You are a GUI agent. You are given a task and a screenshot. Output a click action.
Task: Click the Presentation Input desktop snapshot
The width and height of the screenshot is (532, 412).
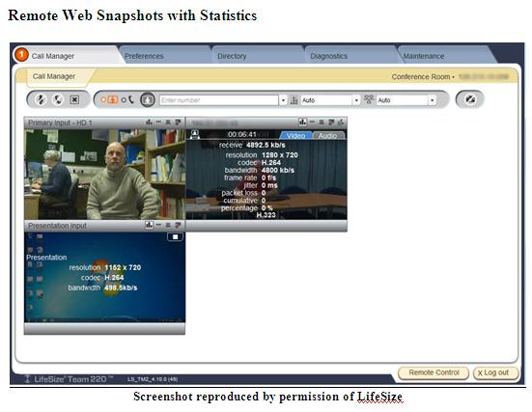coord(104,277)
